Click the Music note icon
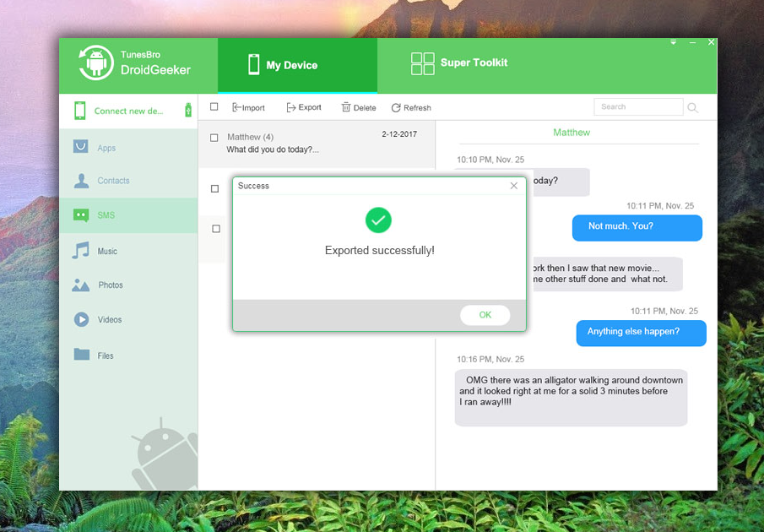 (80, 251)
